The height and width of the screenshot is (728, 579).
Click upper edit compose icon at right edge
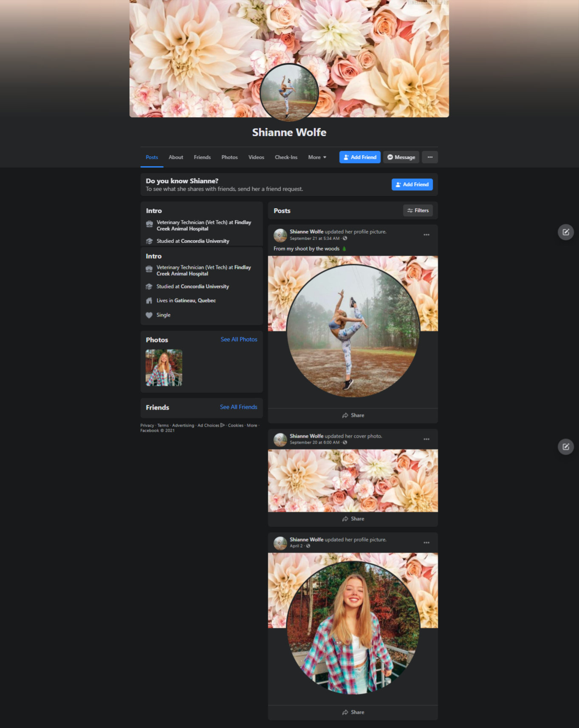pyautogui.click(x=566, y=232)
